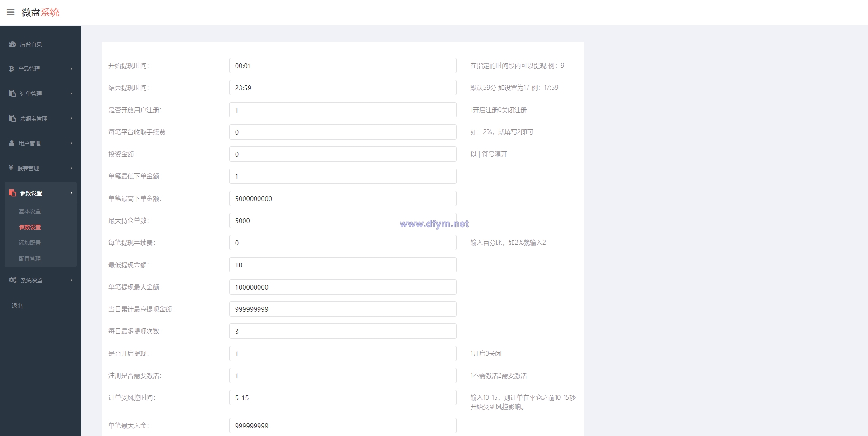
Task: Click the 后台首页 dashboard icon
Action: (12, 44)
